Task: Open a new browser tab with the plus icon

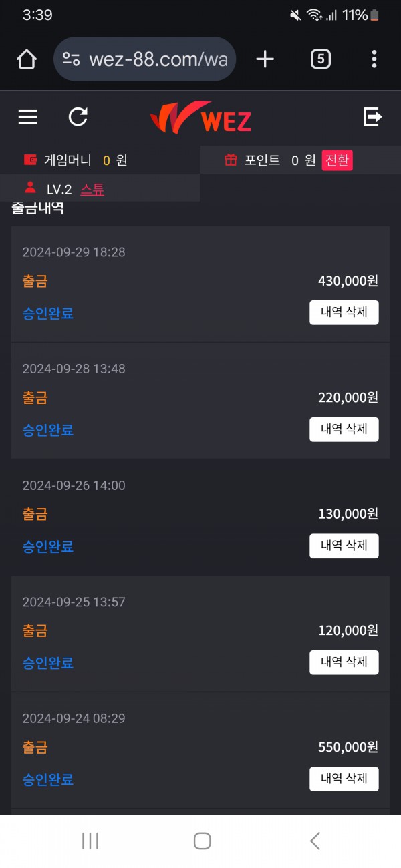Action: (265, 59)
